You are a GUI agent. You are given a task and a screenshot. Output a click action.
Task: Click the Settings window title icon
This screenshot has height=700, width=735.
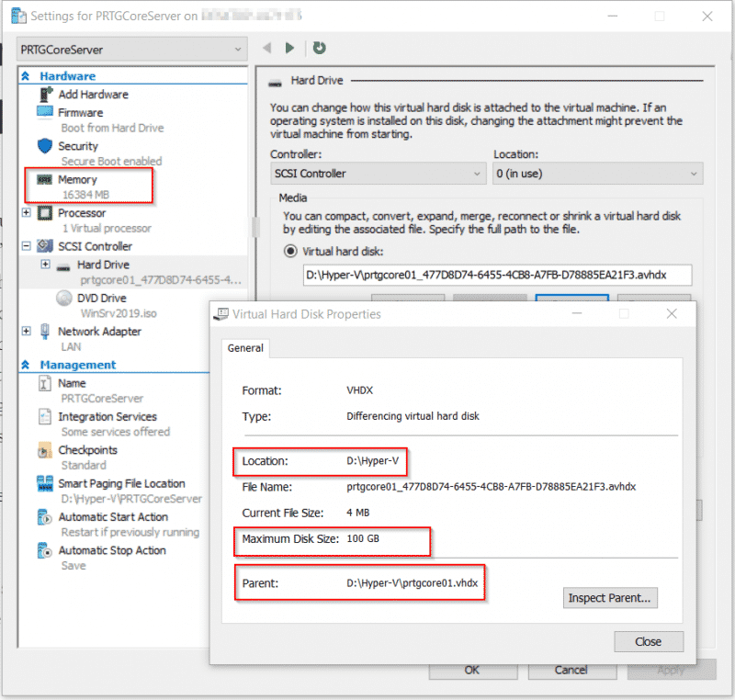[18, 16]
